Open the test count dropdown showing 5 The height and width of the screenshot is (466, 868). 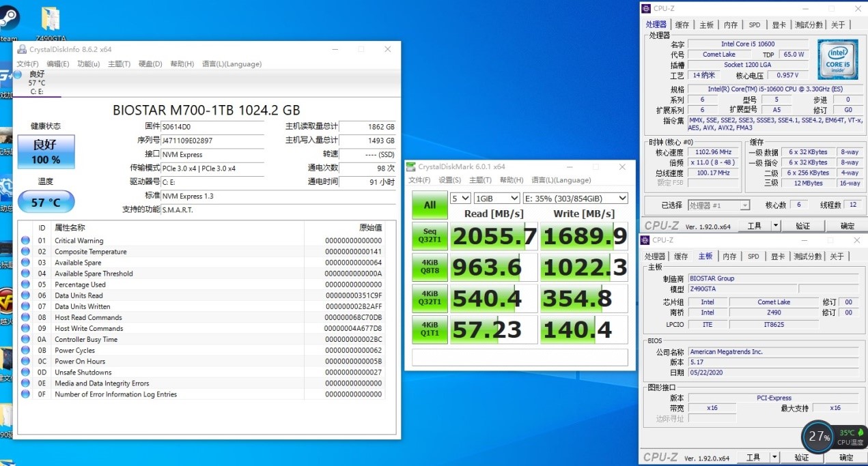click(x=460, y=198)
